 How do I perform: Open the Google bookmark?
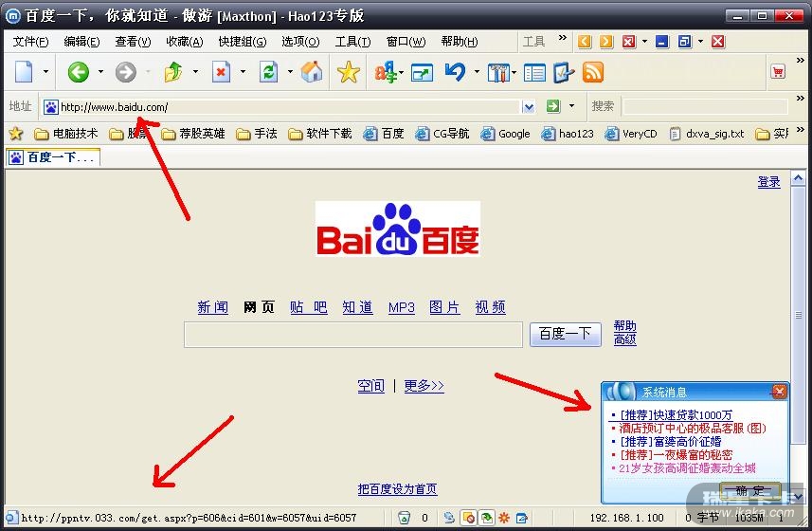tap(505, 134)
